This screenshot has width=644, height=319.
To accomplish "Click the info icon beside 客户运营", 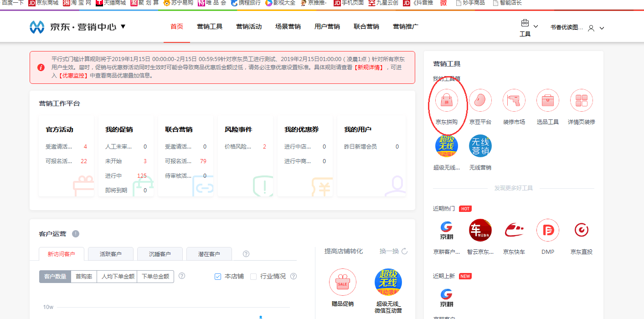I will pos(76,234).
